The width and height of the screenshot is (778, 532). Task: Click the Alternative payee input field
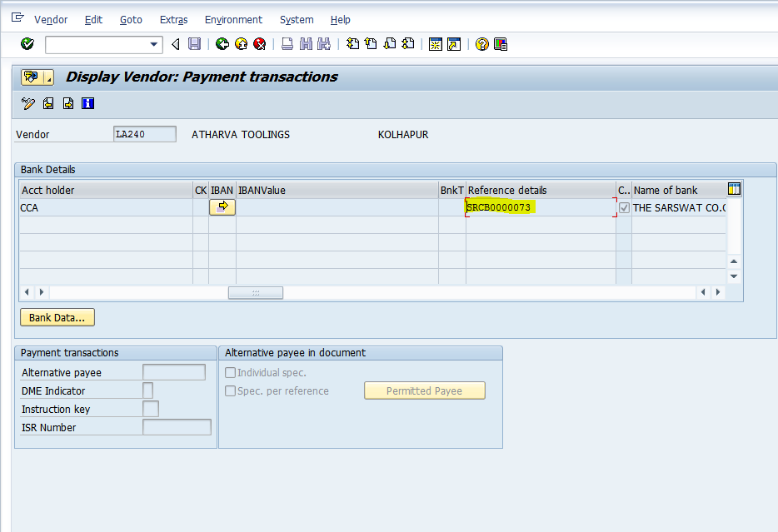tap(173, 371)
